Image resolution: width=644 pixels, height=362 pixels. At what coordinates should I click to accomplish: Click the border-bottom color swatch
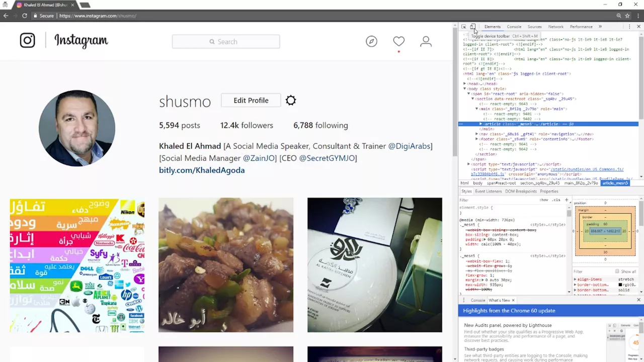coord(620,285)
